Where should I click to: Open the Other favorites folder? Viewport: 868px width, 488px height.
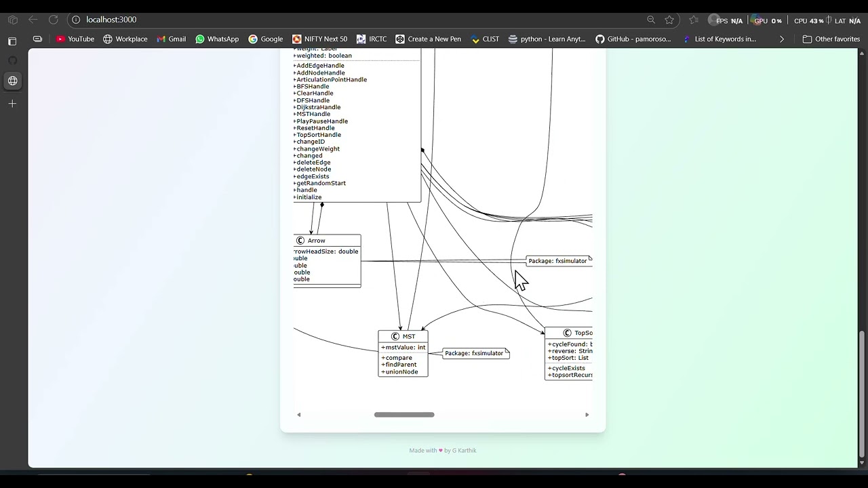coord(831,39)
